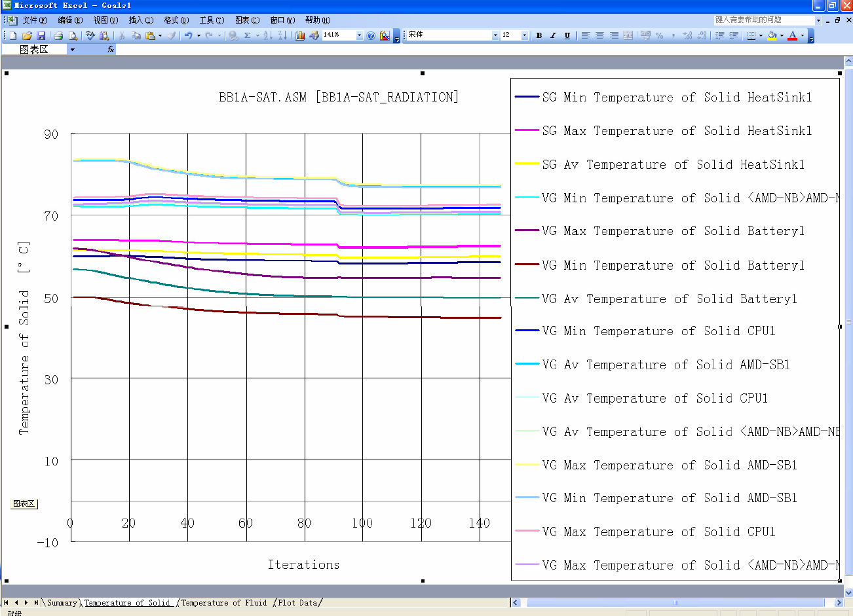853x616 pixels.
Task: Click the formula fx icon
Action: click(111, 49)
